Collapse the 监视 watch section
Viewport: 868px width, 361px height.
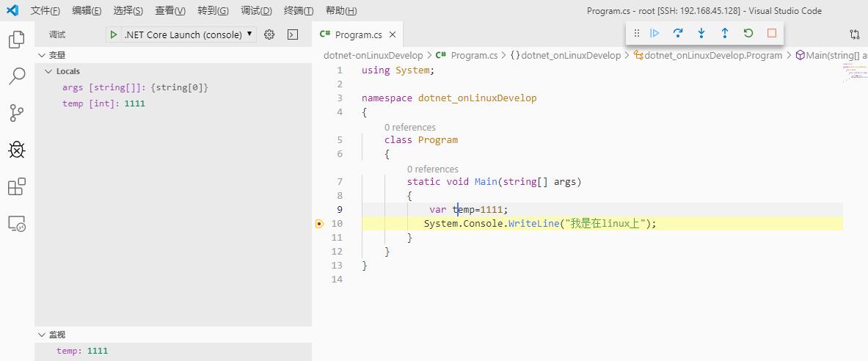pos(41,335)
